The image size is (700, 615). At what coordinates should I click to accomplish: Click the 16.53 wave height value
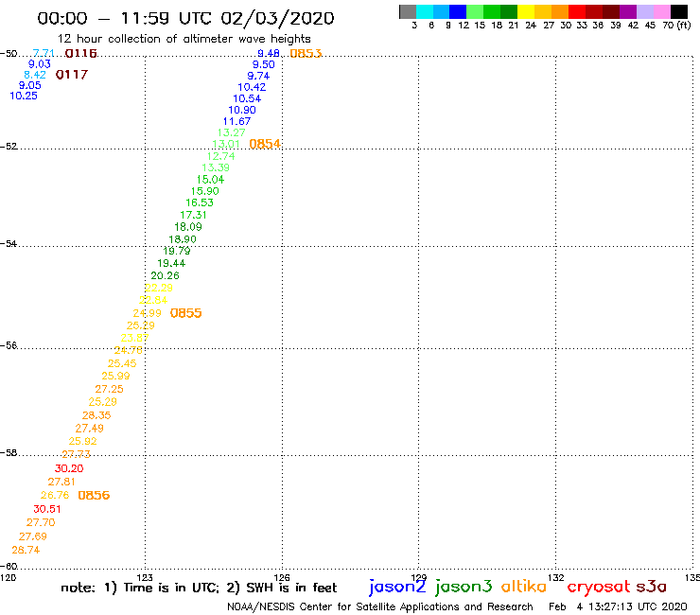point(200,202)
